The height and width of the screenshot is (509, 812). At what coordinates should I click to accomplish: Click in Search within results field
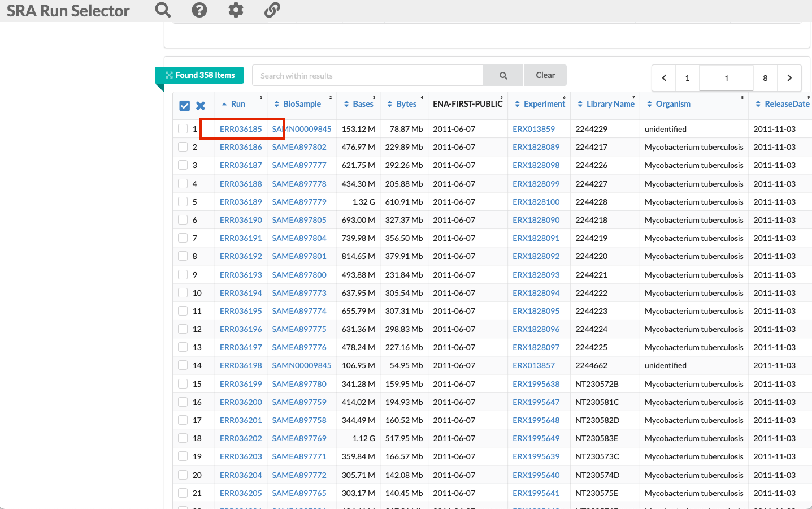(367, 76)
